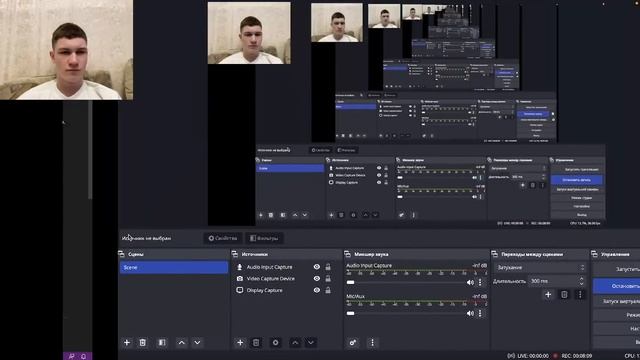Select the Scene item in the scenes list
The height and width of the screenshot is (360, 640).
pos(174,267)
